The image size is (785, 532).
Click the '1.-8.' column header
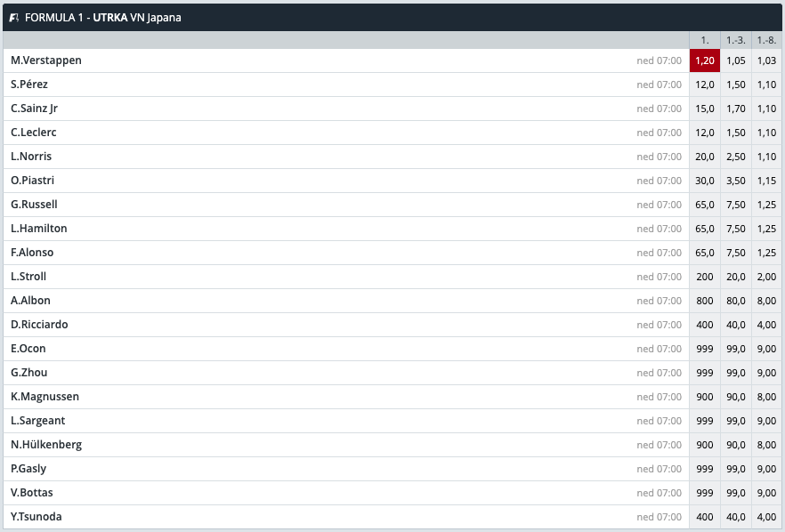(x=766, y=40)
